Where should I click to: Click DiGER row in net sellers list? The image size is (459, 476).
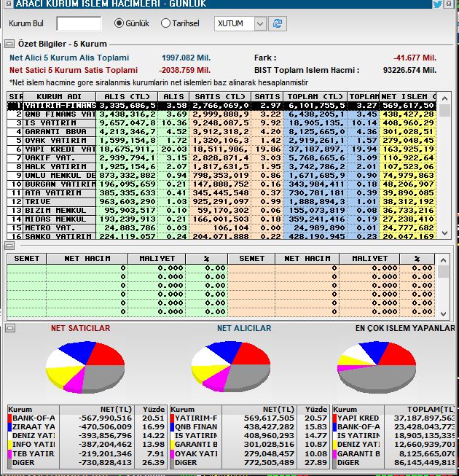pyautogui.click(x=87, y=463)
